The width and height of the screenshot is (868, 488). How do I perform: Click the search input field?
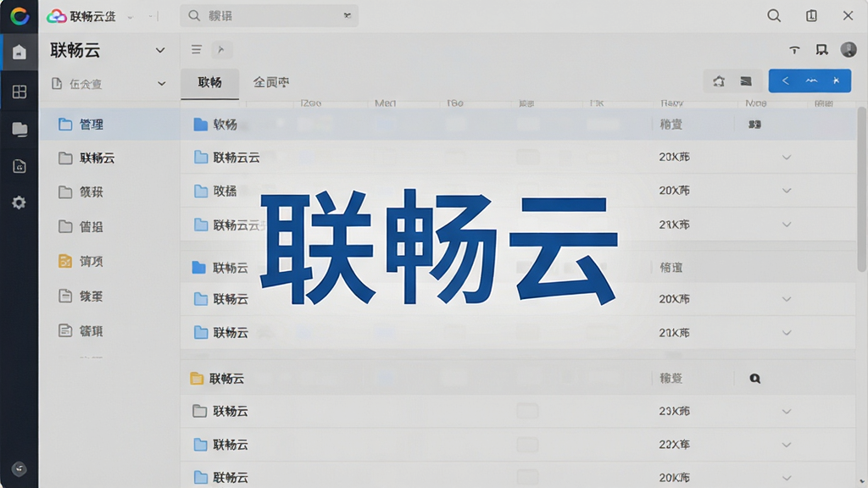[x=269, y=16]
